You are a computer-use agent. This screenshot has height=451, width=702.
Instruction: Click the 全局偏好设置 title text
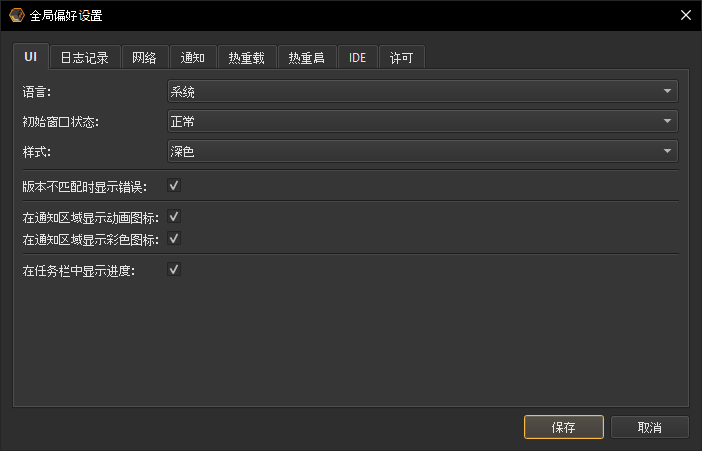[66, 16]
